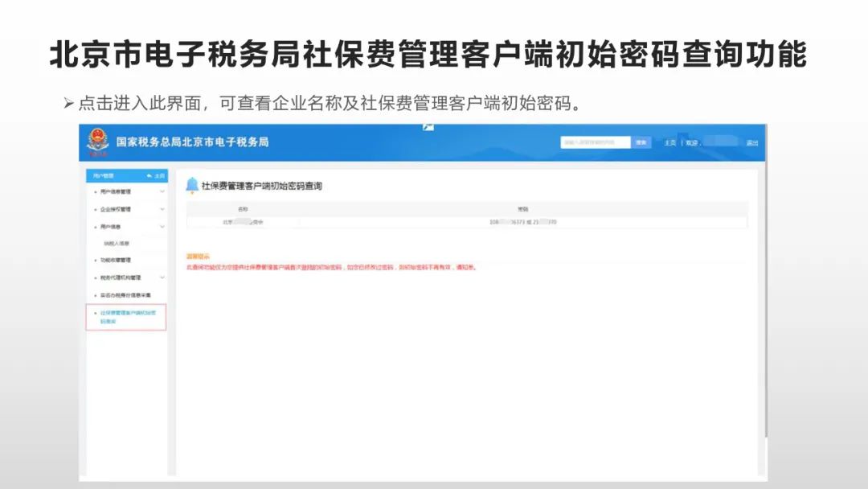Click the 国家税务总局北京市电子税务局 header title

pos(192,142)
